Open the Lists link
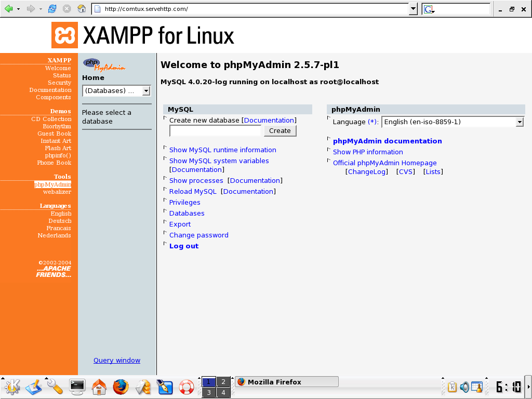The height and width of the screenshot is (399, 532). point(433,171)
